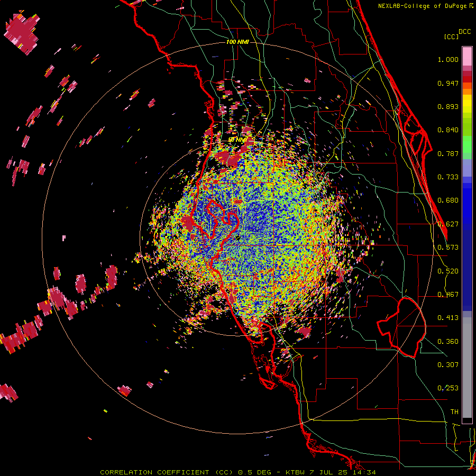Select the 0.893 scale value
This screenshot has width=476, height=476.
tap(448, 106)
